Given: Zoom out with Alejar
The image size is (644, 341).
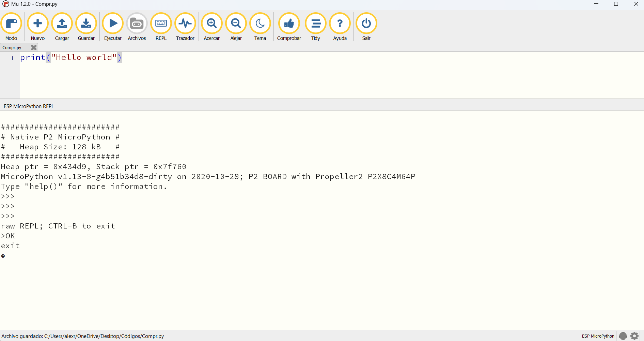Looking at the screenshot, I should click(236, 27).
